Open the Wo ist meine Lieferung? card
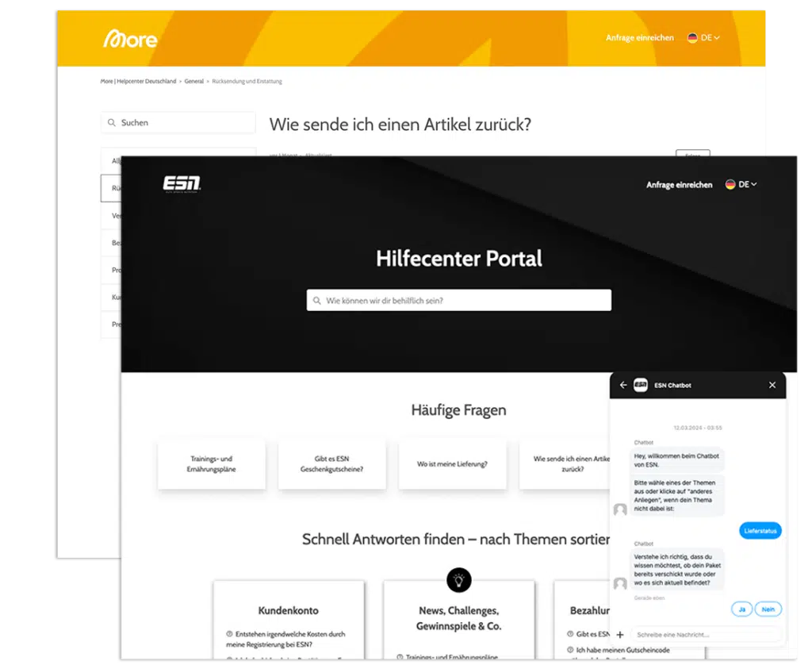Viewport: 812px width, 665px height. point(452,464)
